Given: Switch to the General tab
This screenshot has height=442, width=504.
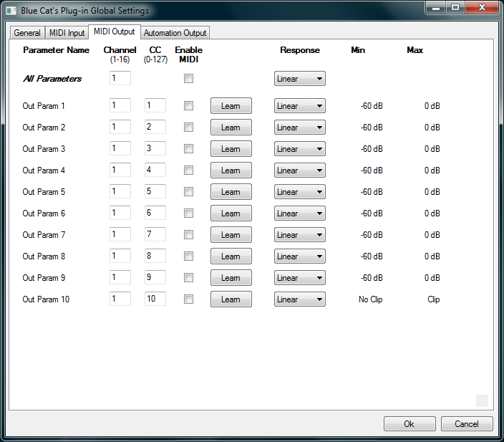Looking at the screenshot, I should [27, 33].
